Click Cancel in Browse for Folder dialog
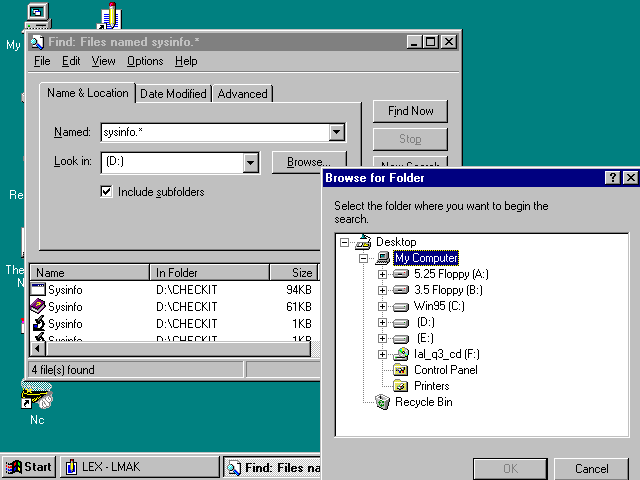The height and width of the screenshot is (480, 640). click(592, 468)
